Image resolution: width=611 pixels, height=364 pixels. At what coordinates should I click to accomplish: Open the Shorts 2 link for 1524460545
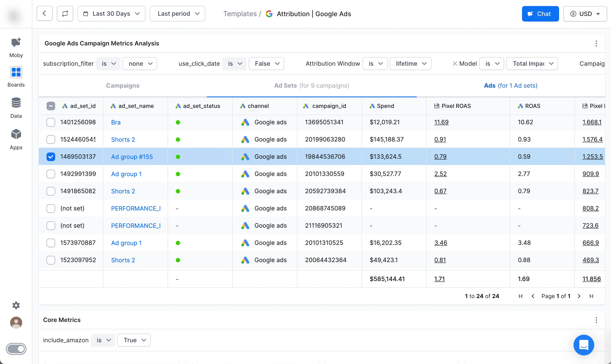(x=123, y=140)
